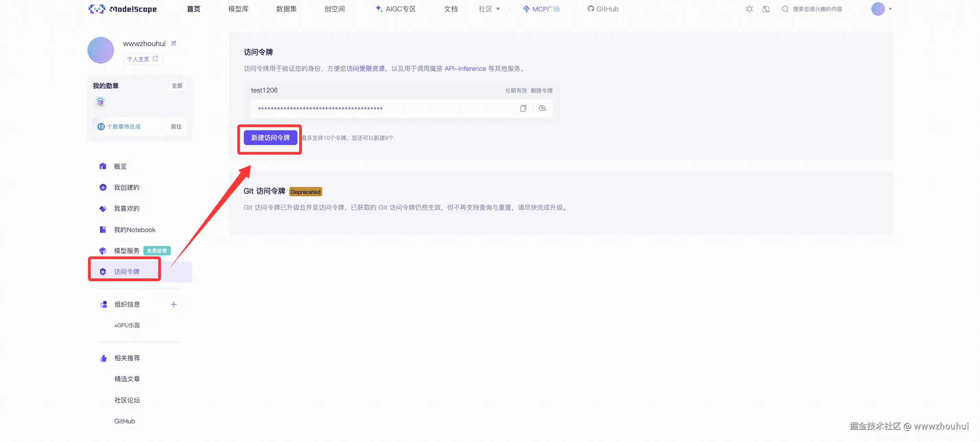980x442 pixels.
Task: Click the 组织信息 people icon
Action: 104,304
